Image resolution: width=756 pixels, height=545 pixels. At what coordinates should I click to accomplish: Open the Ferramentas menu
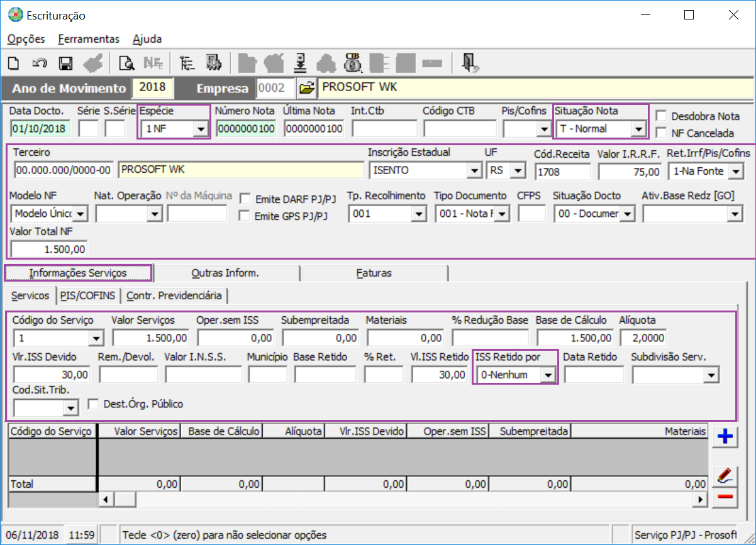89,39
